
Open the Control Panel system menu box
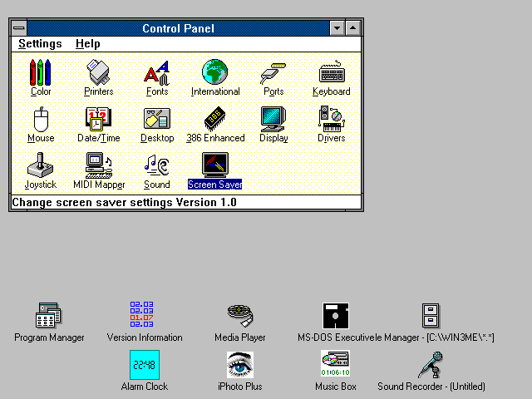19,28
